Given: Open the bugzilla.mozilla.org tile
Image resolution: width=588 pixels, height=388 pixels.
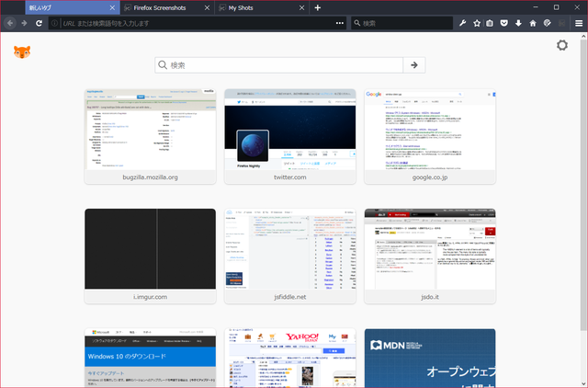Looking at the screenshot, I should pyautogui.click(x=150, y=137).
